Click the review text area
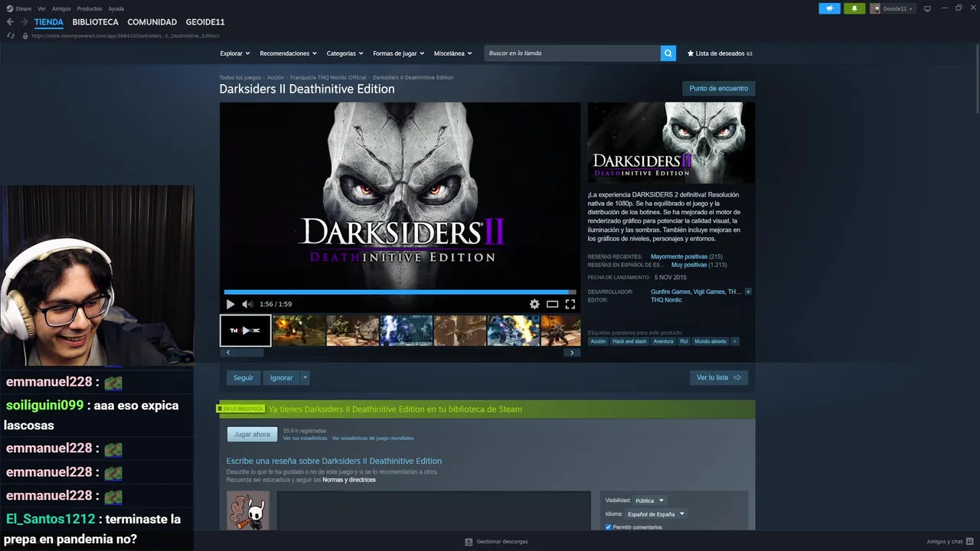Image resolution: width=980 pixels, height=551 pixels. (433, 510)
